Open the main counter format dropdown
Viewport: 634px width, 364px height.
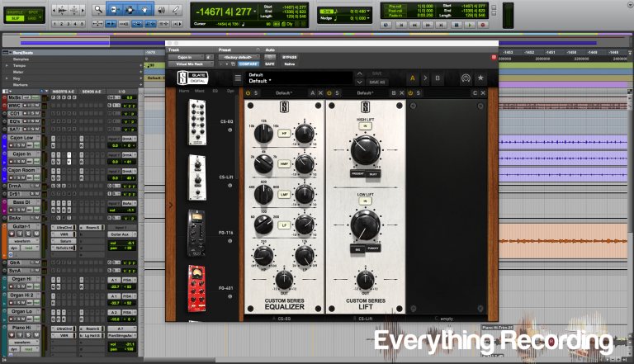coord(256,12)
